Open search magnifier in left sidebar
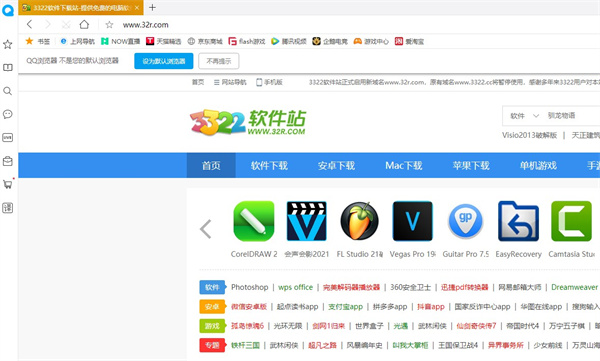The height and width of the screenshot is (361, 600). tap(7, 91)
